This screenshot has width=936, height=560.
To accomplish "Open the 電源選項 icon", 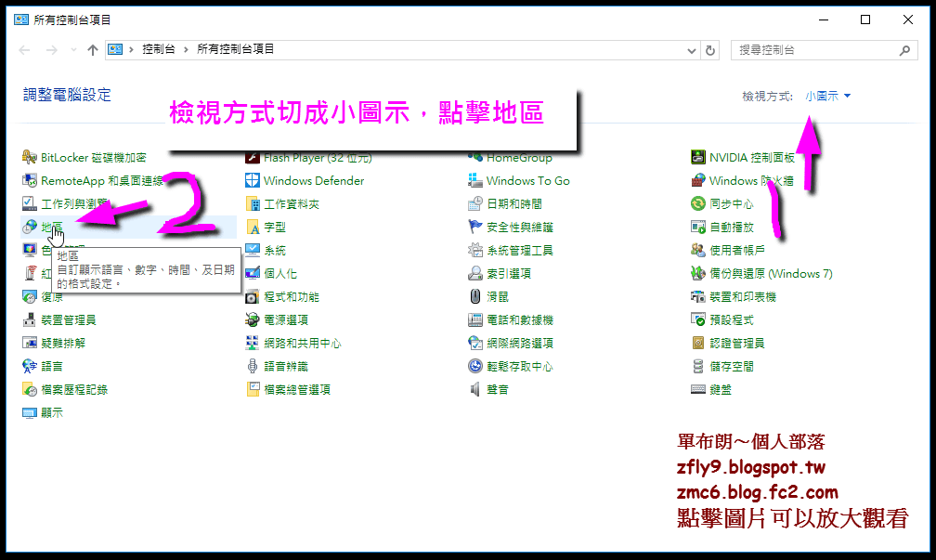I will pos(253,320).
